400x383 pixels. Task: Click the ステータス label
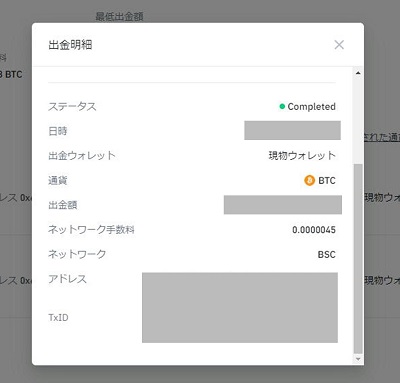click(72, 107)
